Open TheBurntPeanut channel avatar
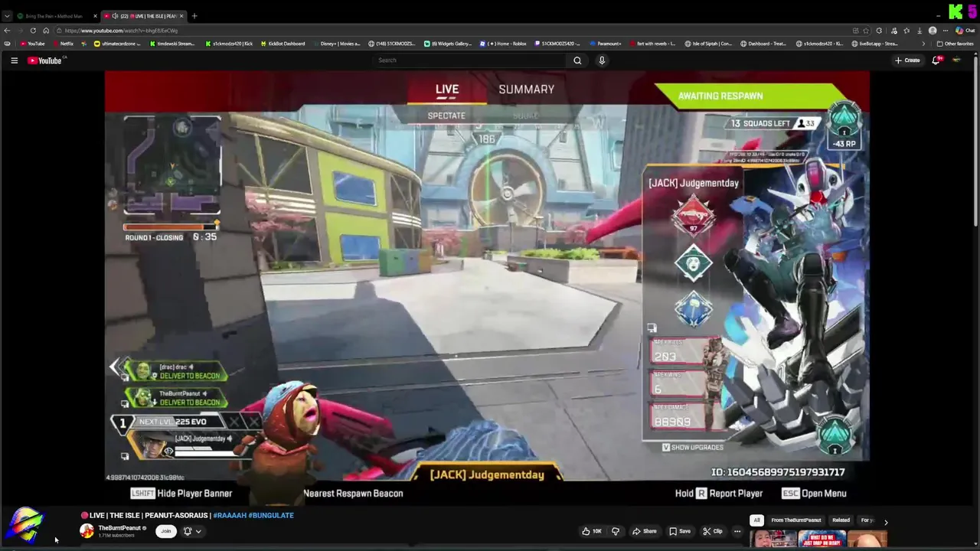 point(87,531)
